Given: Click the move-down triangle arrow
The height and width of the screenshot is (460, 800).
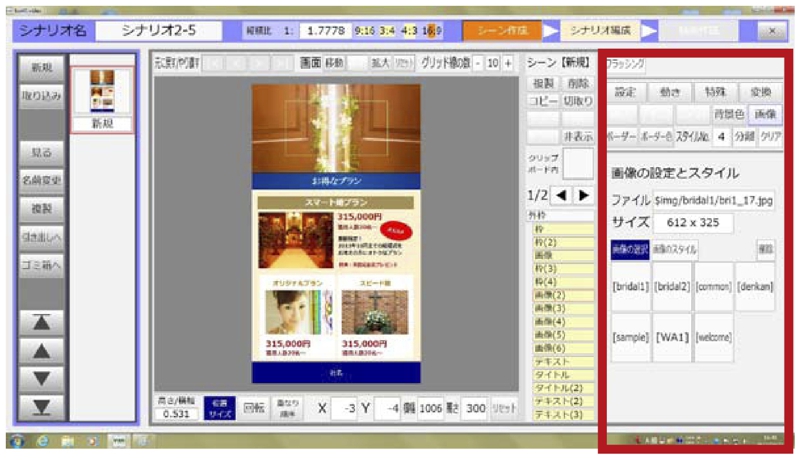Looking at the screenshot, I should 41,378.
